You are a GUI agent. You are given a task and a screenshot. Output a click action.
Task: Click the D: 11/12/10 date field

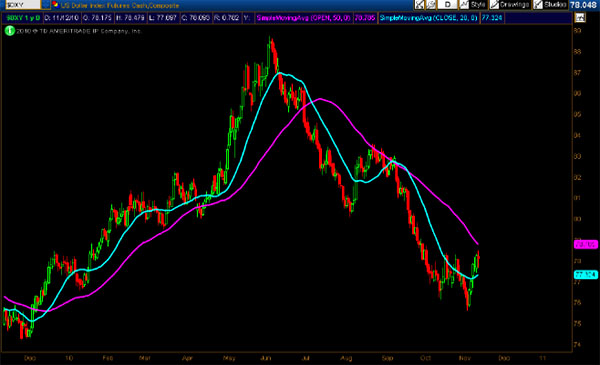[x=62, y=18]
